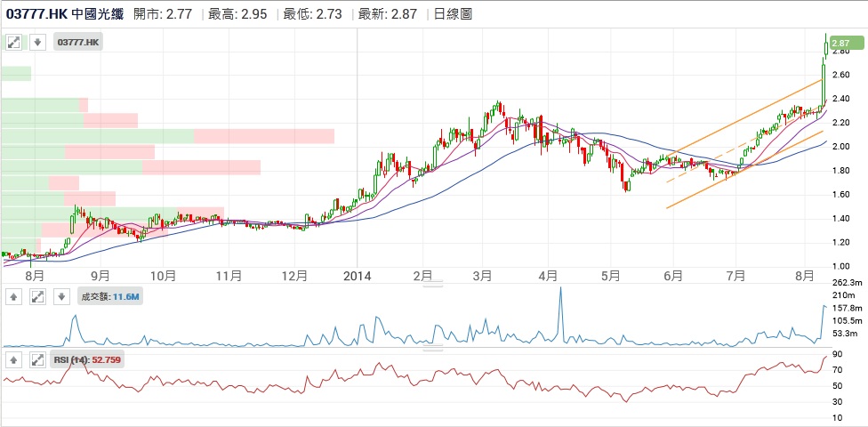Move the 成交額 volume pane down
Viewport: 868px width, 427px height.
point(60,296)
